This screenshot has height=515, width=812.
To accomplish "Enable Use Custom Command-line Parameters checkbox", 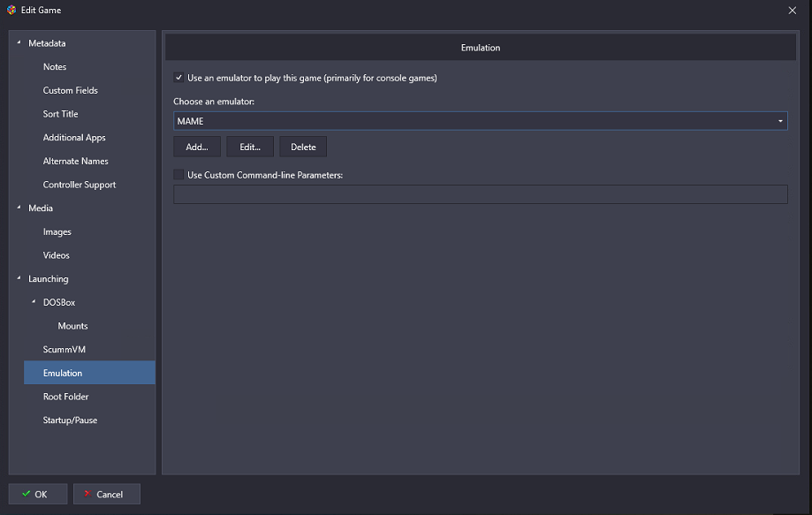I will click(x=178, y=175).
